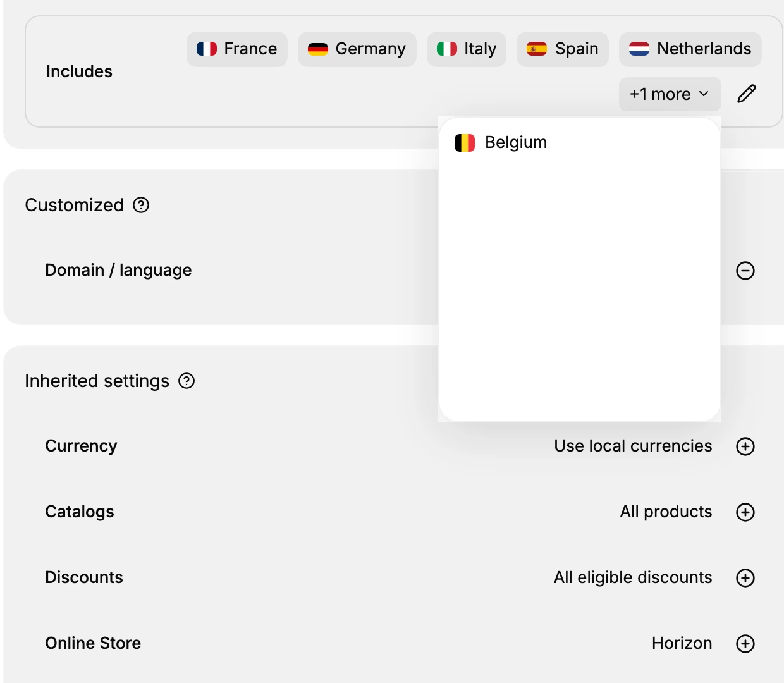Click the Horizon theme value
784x683 pixels.
[x=682, y=643]
